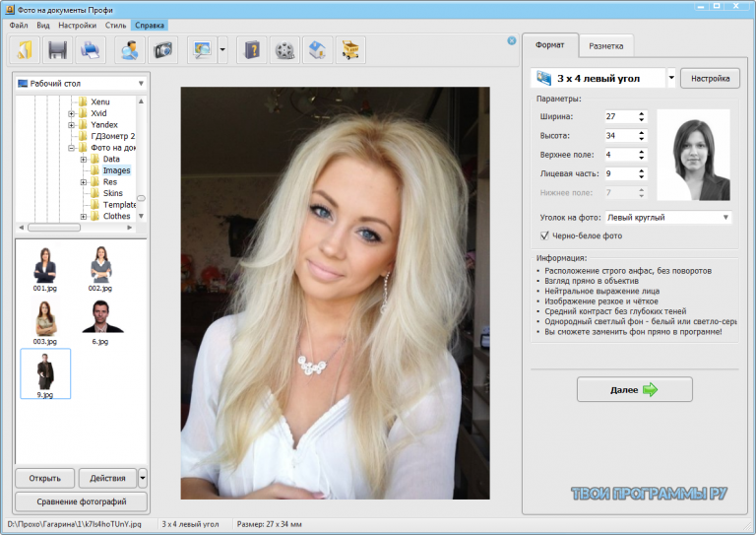Click the file path in status bar

pyautogui.click(x=74, y=524)
